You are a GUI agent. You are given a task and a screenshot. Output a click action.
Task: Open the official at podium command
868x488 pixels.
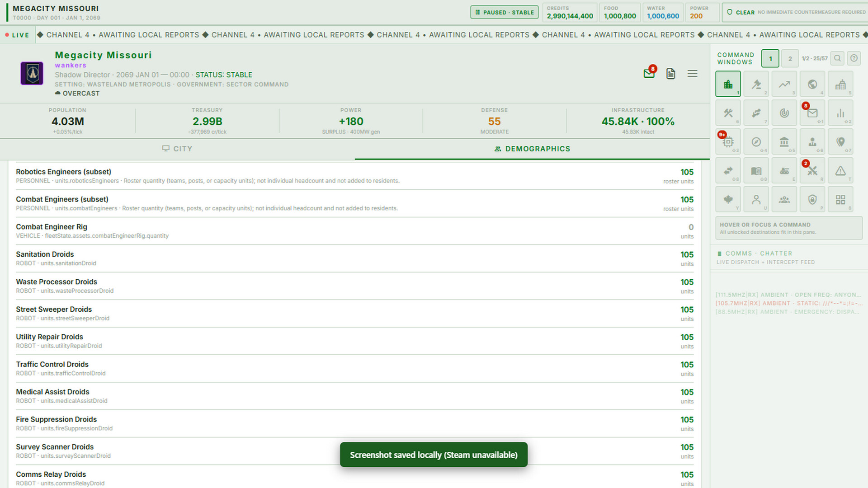tap(812, 142)
